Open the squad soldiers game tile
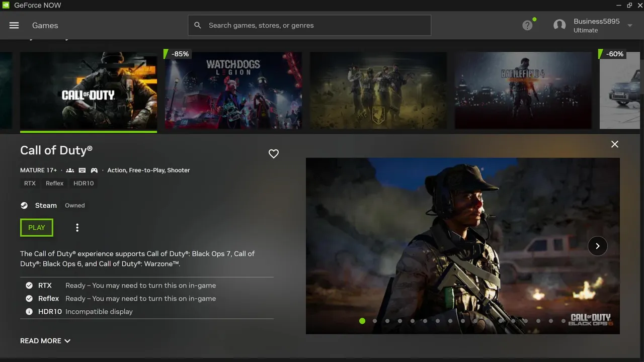The height and width of the screenshot is (362, 644). 378,89
